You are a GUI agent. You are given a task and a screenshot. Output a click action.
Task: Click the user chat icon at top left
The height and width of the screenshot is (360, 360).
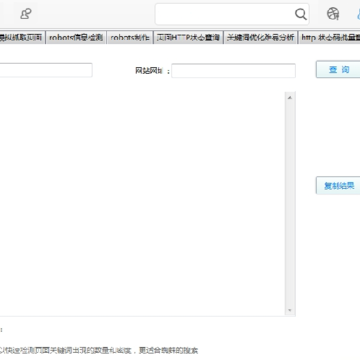26,14
